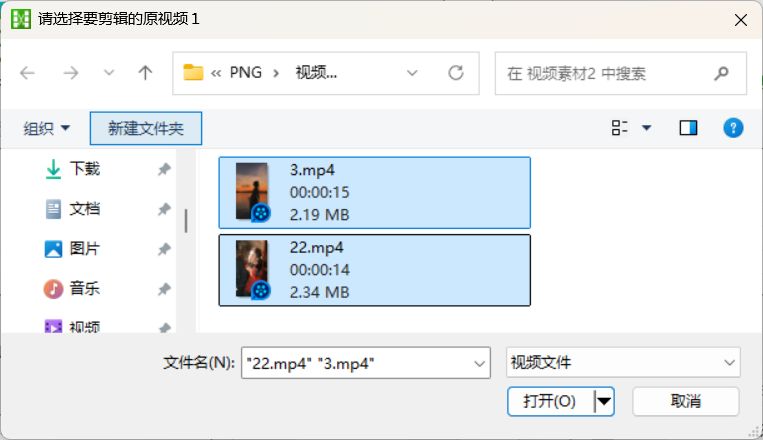763x440 pixels.
Task: Open the help question mark
Action: 733,128
